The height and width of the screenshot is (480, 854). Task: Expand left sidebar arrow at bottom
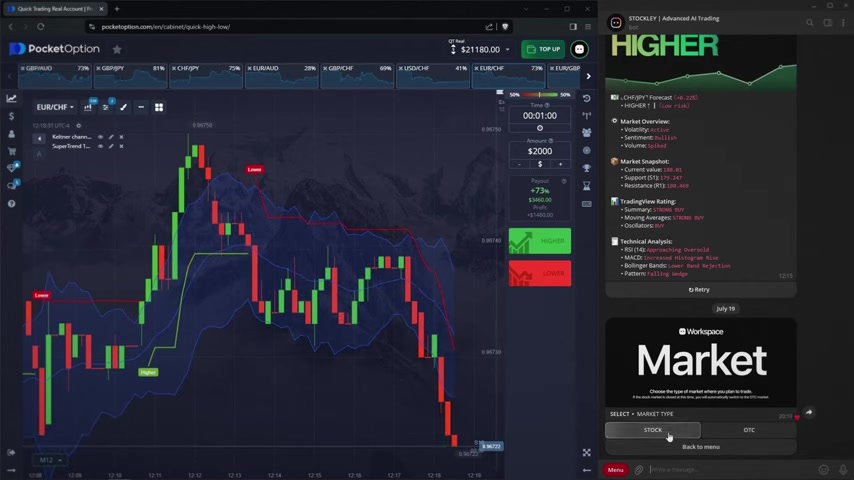11,470
